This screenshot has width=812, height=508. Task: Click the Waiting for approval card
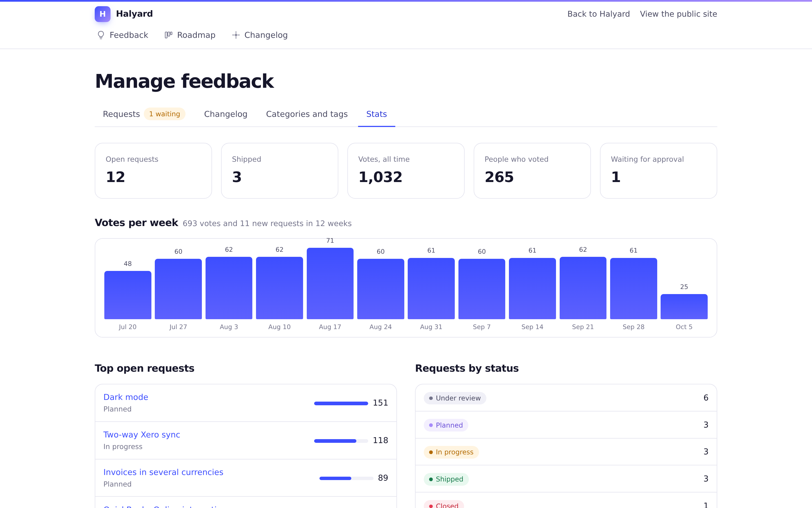click(x=658, y=171)
